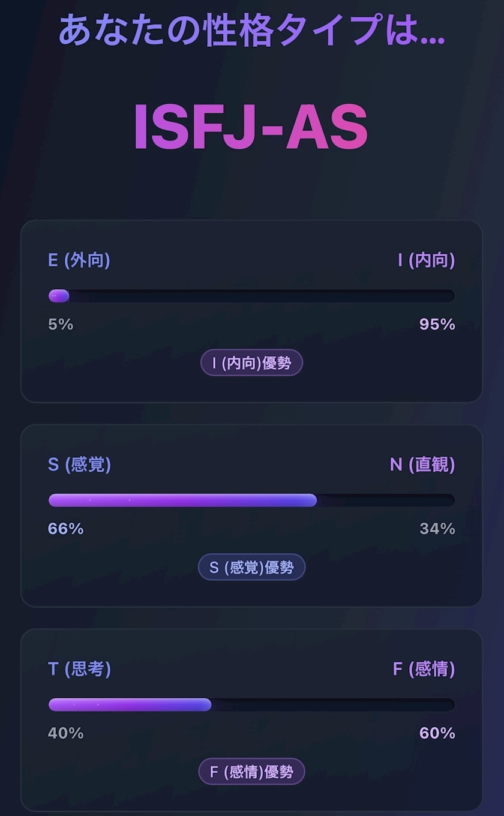Click the S (感覚) label
Viewport: 504px width, 816px height.
point(79,464)
